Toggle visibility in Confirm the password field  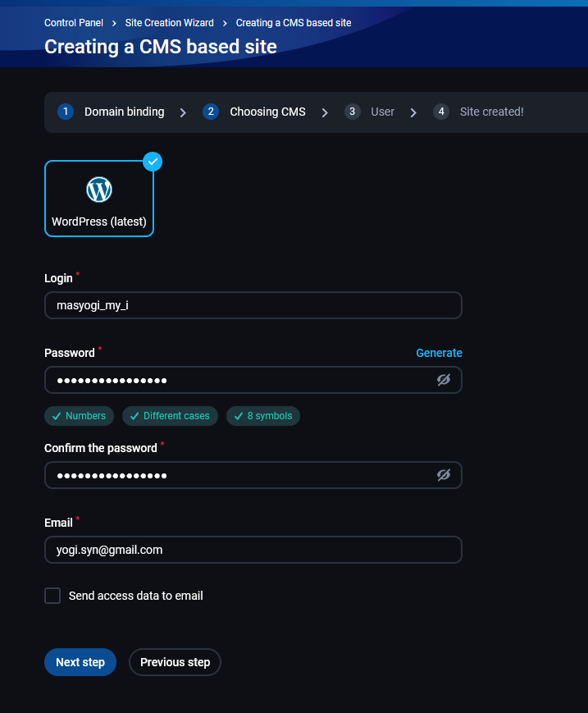pos(444,475)
